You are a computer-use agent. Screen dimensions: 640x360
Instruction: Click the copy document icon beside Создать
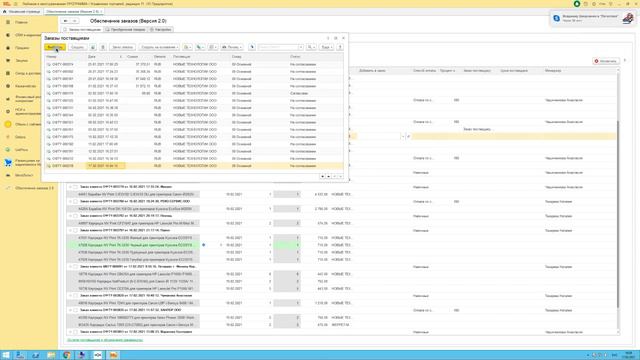[93, 47]
